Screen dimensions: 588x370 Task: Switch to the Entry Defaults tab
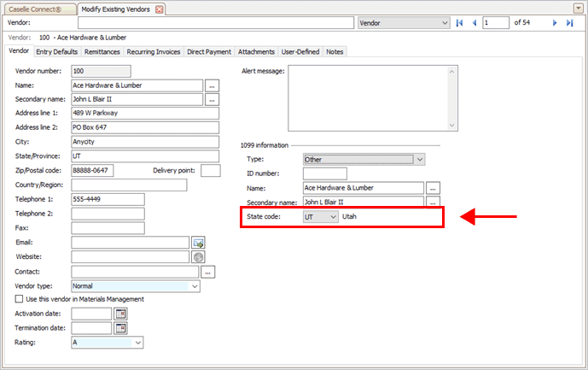pyautogui.click(x=57, y=52)
